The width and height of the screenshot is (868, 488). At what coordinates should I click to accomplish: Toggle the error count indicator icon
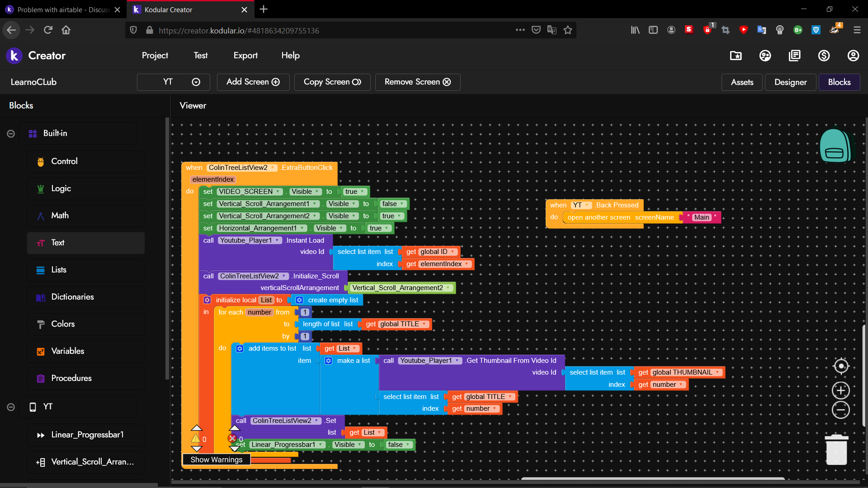(x=232, y=438)
